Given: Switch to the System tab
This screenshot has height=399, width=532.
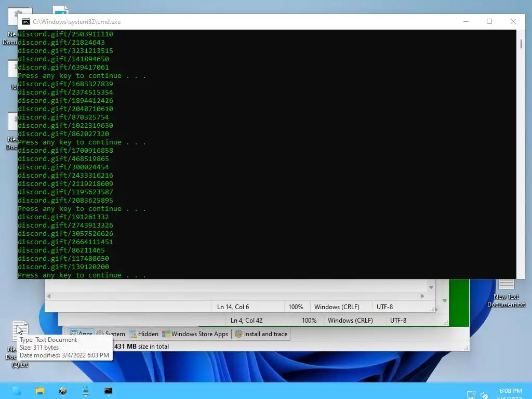Looking at the screenshot, I should [x=111, y=334].
